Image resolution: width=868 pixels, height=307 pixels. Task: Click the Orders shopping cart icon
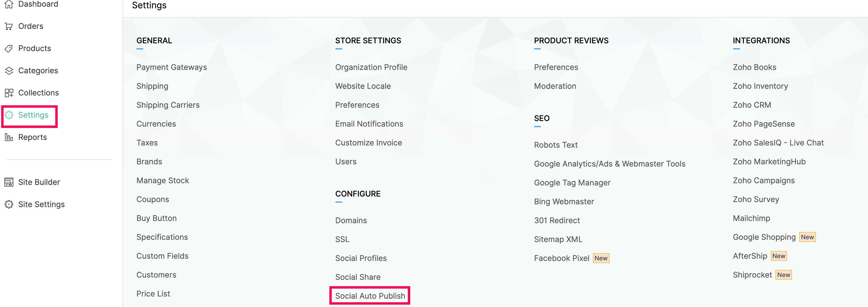pos(9,26)
